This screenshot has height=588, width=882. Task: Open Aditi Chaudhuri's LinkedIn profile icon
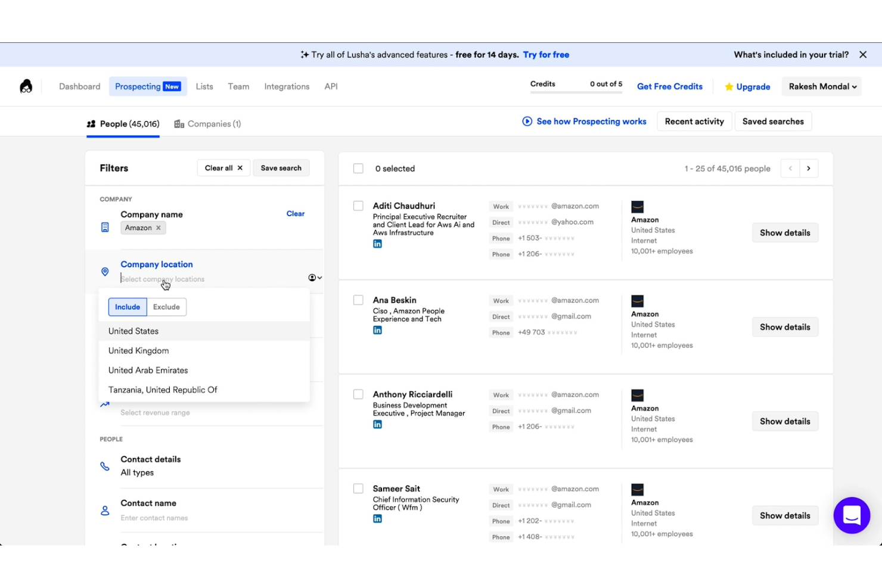(x=377, y=244)
